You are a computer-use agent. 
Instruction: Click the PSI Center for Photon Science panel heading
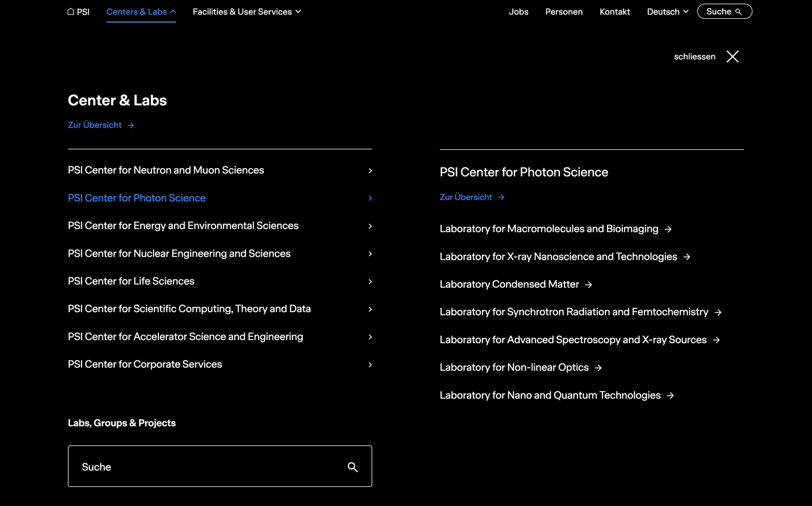tap(523, 172)
